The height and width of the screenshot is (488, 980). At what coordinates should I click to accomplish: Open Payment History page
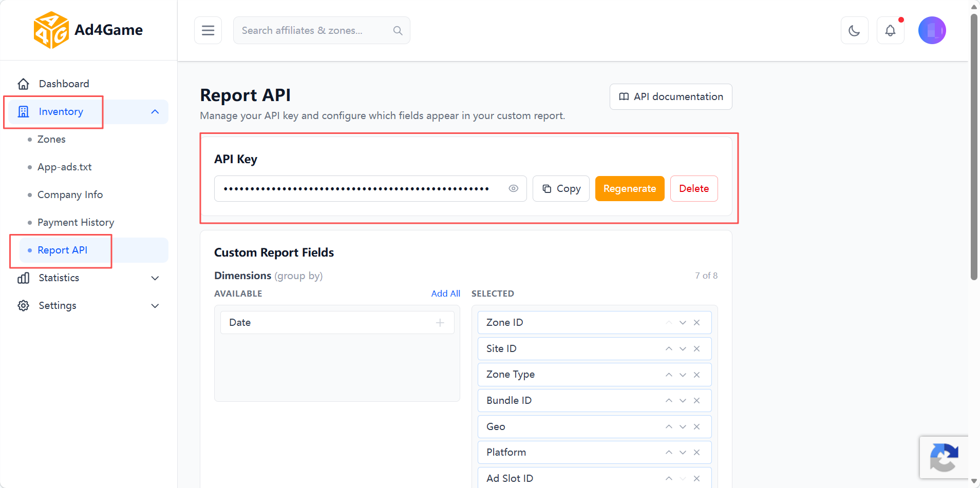coord(76,223)
